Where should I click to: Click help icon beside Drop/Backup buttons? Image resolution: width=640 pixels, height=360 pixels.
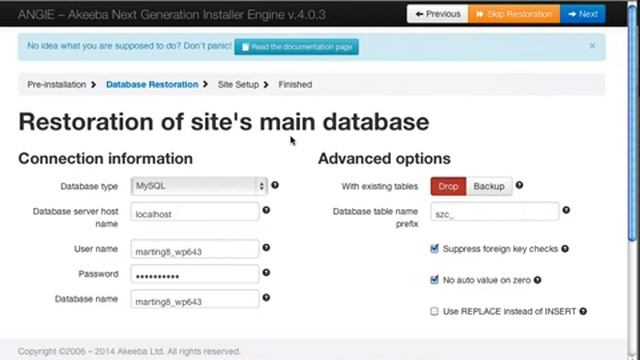point(519,185)
